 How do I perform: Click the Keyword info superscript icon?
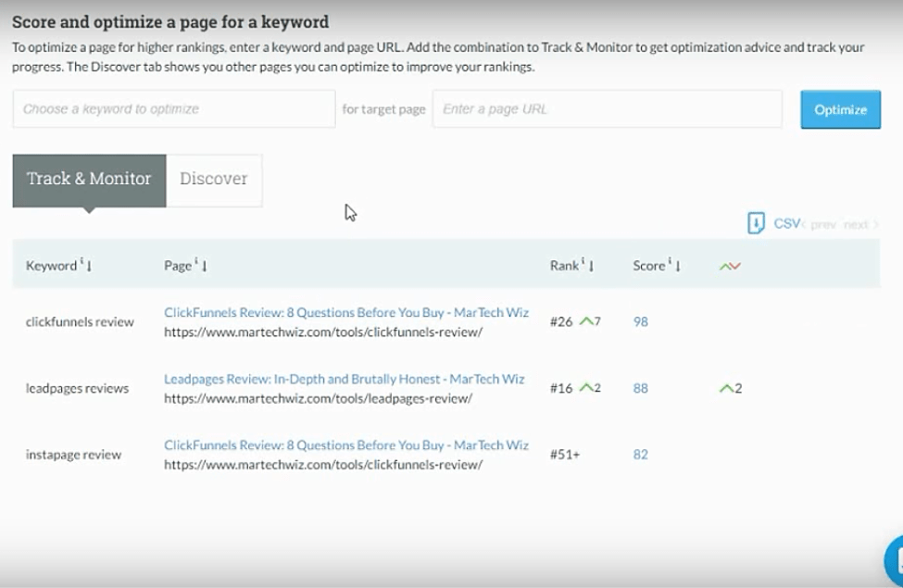[x=82, y=261]
